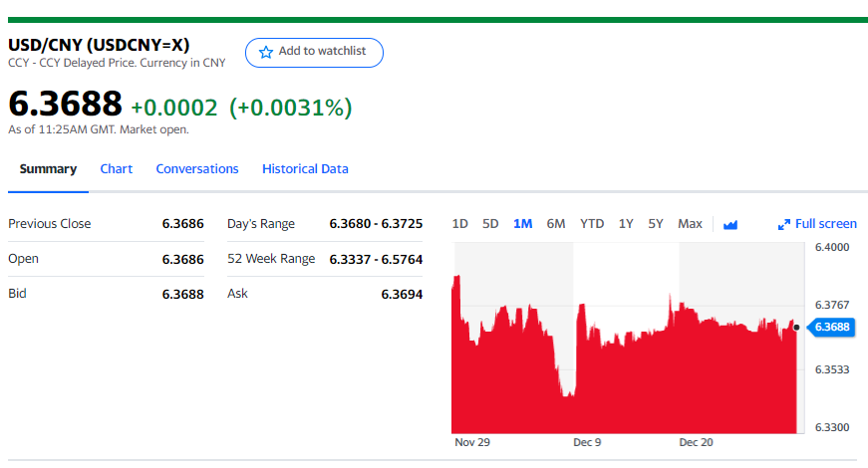
Task: Open the chart in Full screen
Action: (825, 224)
